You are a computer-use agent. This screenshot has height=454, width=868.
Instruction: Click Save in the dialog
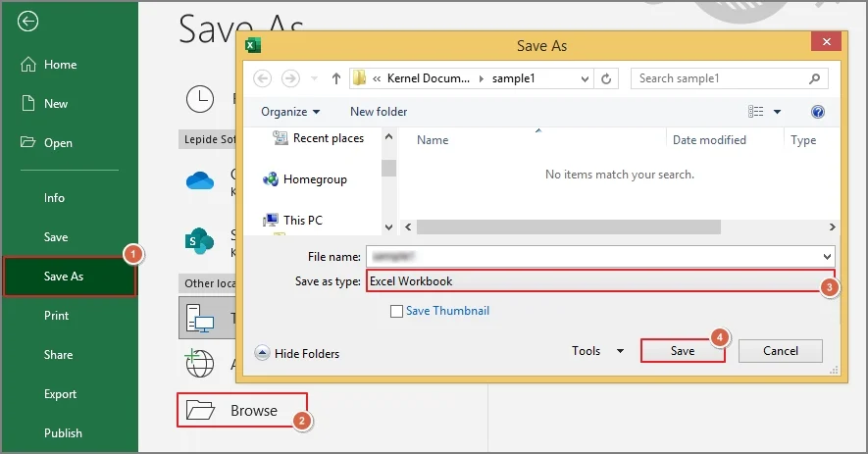(683, 351)
